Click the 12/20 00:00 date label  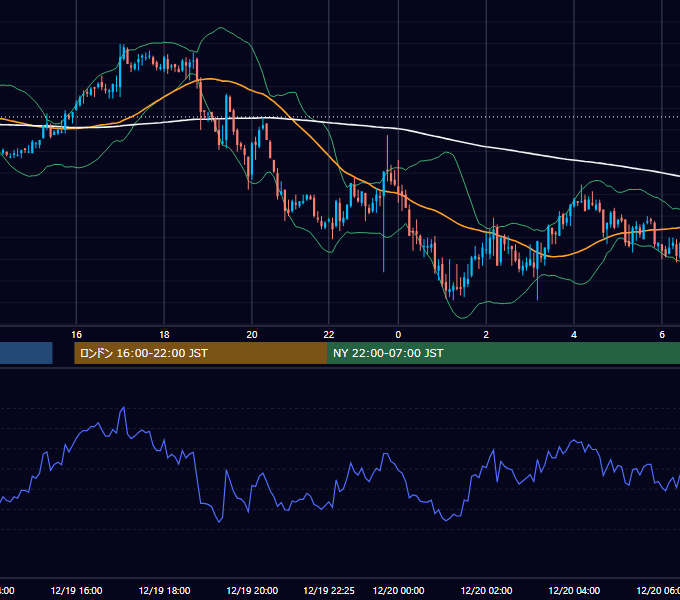(x=398, y=590)
